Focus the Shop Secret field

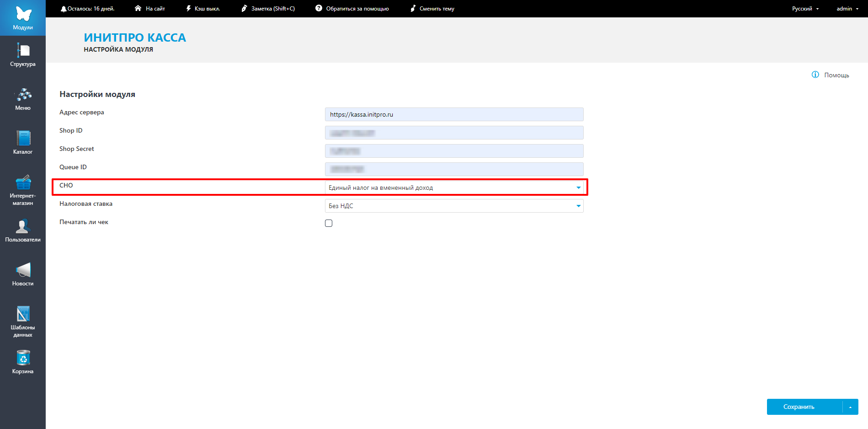pyautogui.click(x=454, y=151)
